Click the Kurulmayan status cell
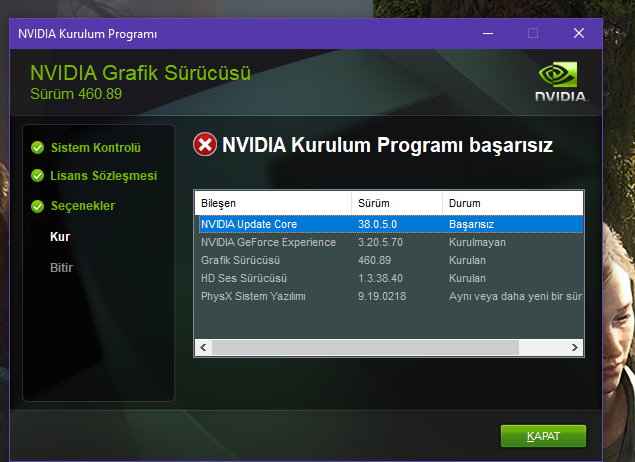This screenshot has height=462, width=635. [x=477, y=242]
